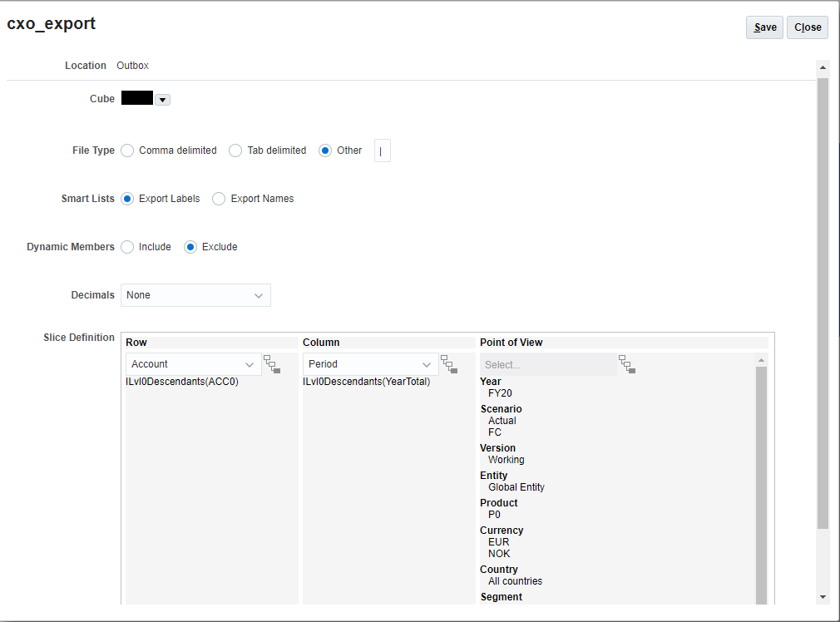Click scroll-down arrow of the main scrollbar
Screen dimensions: 840x622
(x=823, y=597)
